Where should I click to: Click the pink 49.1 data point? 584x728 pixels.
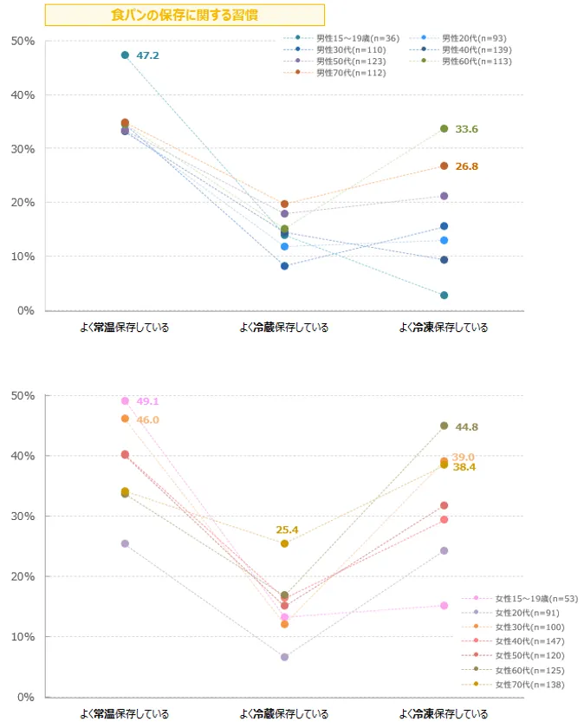coord(125,401)
